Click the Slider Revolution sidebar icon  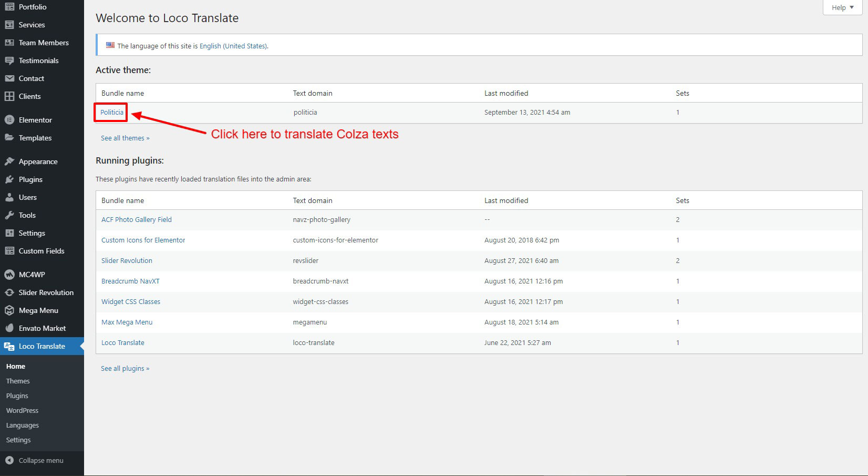[9, 292]
